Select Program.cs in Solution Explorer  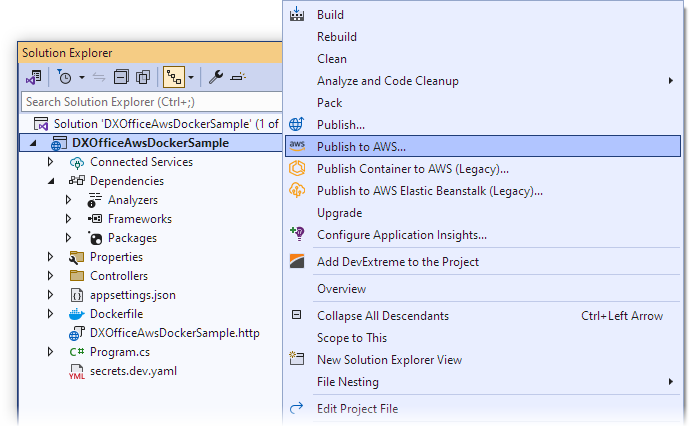pyautogui.click(x=118, y=352)
